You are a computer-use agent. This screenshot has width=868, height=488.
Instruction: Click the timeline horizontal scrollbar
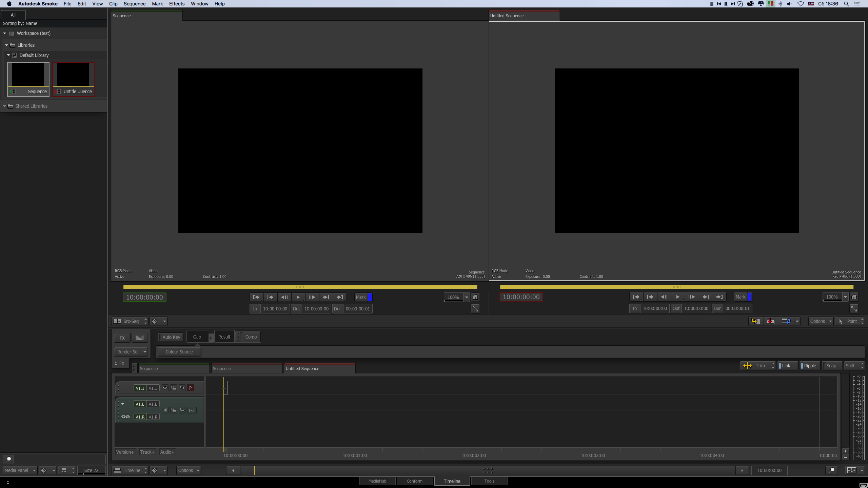click(x=488, y=470)
